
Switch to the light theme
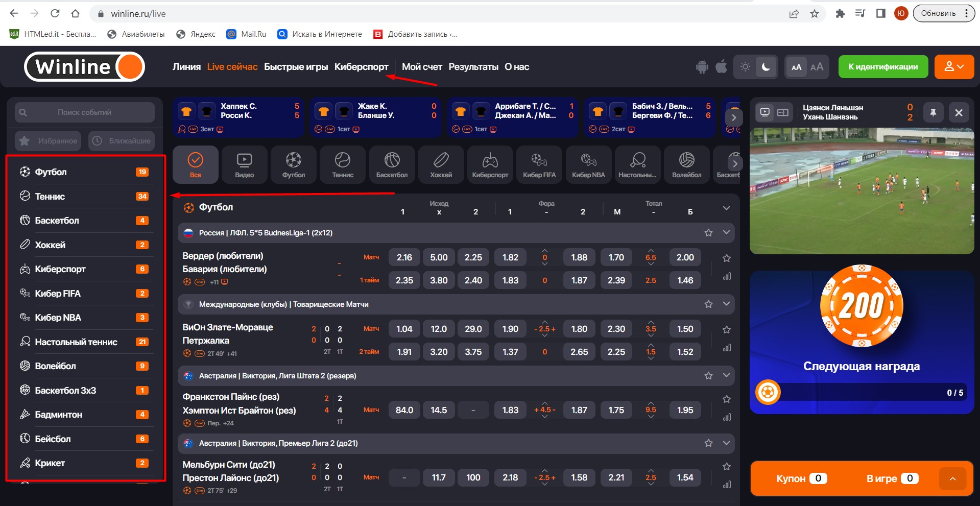click(x=745, y=67)
